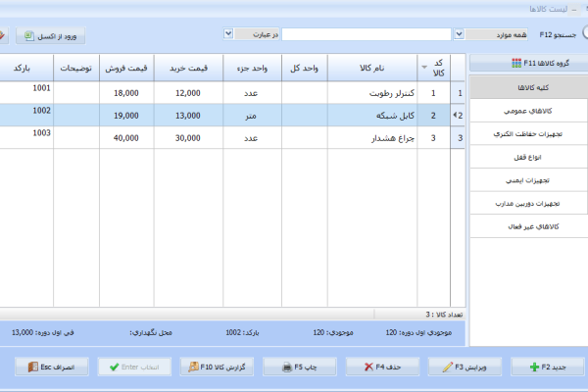Sort by the قیمت خرید column header

point(188,68)
